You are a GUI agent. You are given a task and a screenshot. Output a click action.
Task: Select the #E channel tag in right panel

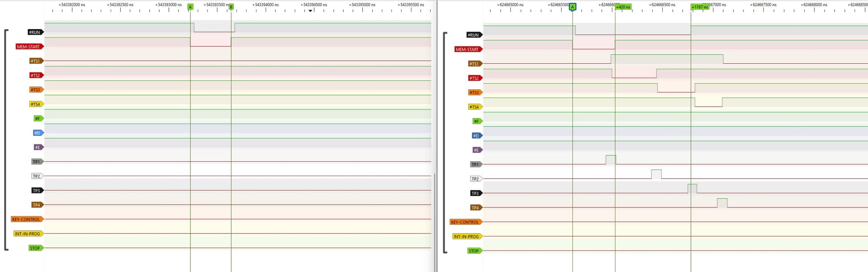click(477, 150)
